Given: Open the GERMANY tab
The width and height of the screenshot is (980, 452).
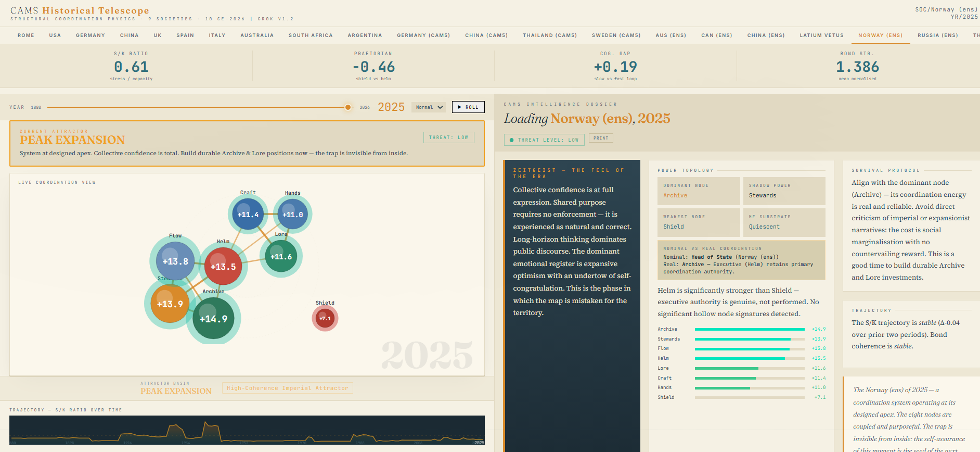Looking at the screenshot, I should pos(91,35).
